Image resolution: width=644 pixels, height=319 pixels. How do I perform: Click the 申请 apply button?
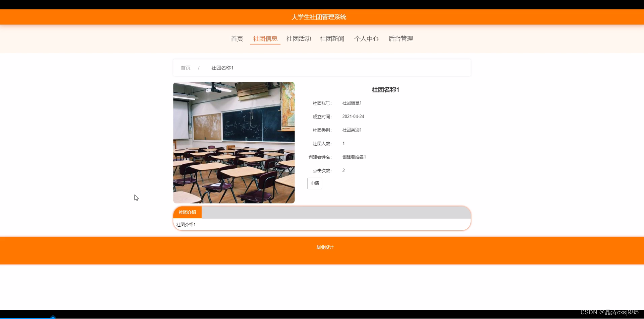(x=314, y=183)
